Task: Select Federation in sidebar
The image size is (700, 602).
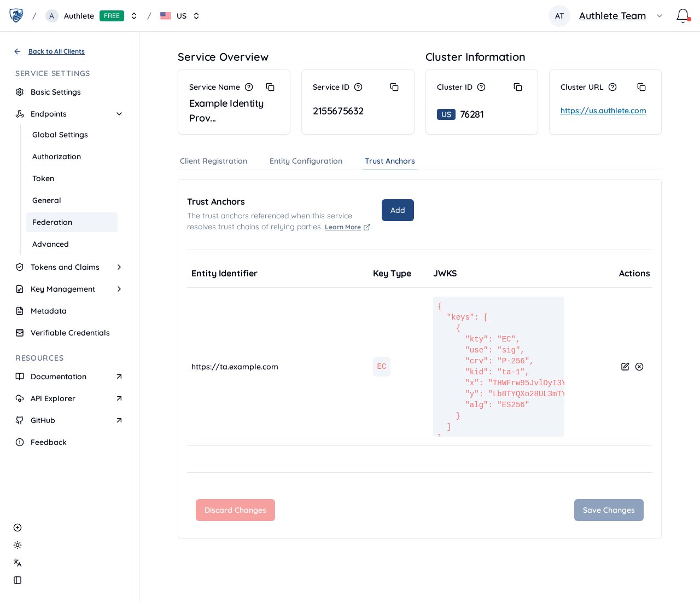Action: tap(72, 222)
